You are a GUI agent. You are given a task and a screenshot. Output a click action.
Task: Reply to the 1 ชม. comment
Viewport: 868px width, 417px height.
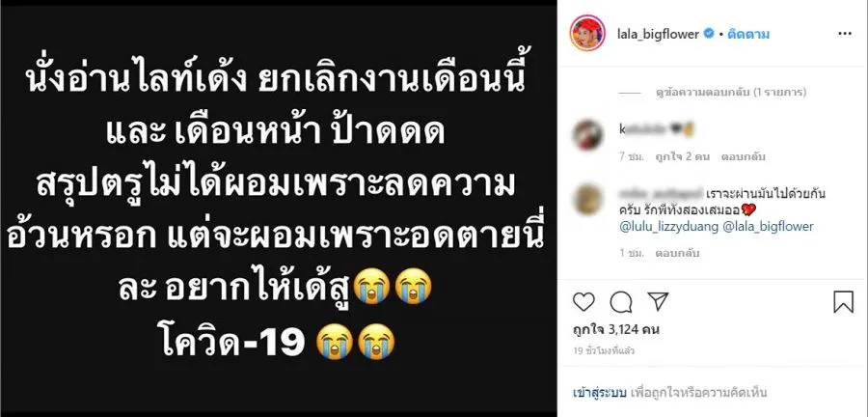pyautogui.click(x=677, y=253)
